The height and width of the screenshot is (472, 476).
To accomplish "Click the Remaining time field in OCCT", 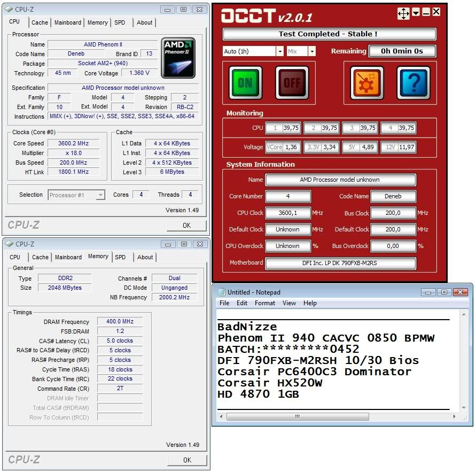I will [x=402, y=51].
